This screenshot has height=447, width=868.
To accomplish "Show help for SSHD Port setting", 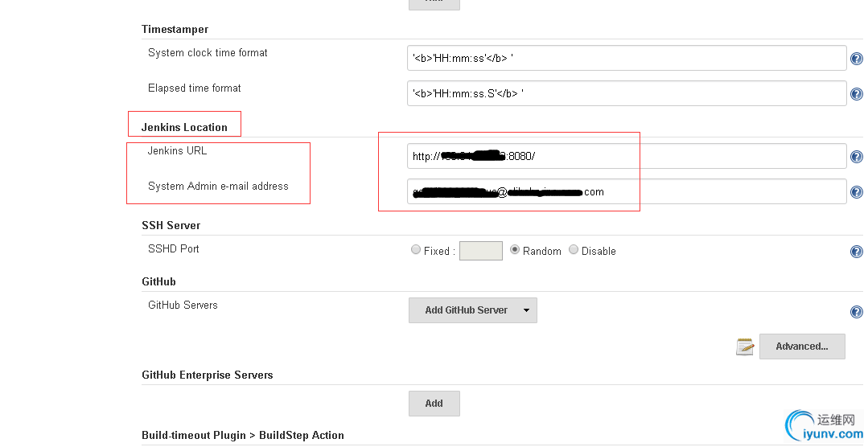I will (857, 252).
